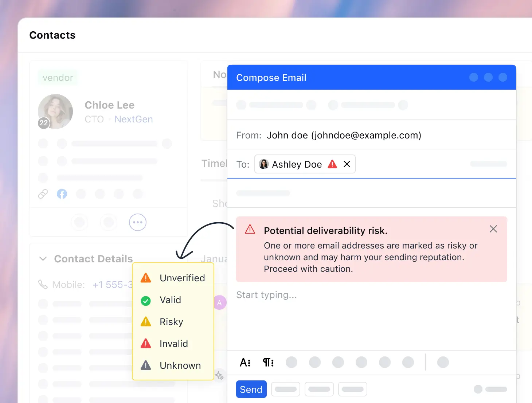The image size is (532, 403).
Task: Click the Compose Email title bar
Action: [372, 77]
